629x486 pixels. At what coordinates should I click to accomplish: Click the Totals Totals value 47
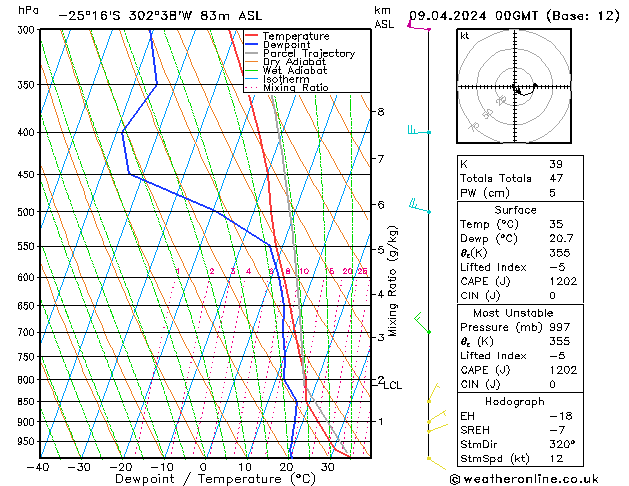coord(556,178)
